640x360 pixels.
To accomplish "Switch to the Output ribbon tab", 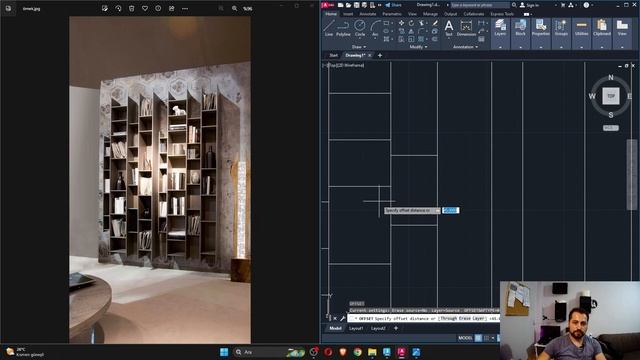I will [451, 14].
